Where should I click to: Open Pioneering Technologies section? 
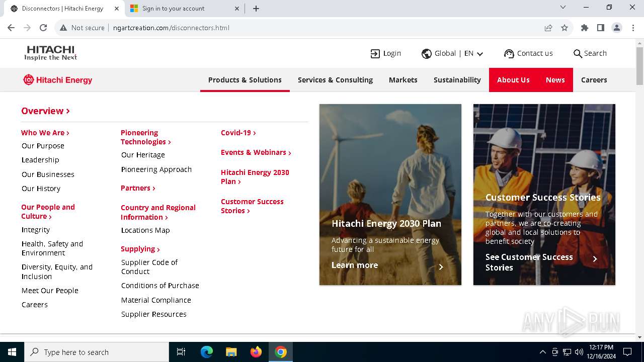click(x=146, y=137)
